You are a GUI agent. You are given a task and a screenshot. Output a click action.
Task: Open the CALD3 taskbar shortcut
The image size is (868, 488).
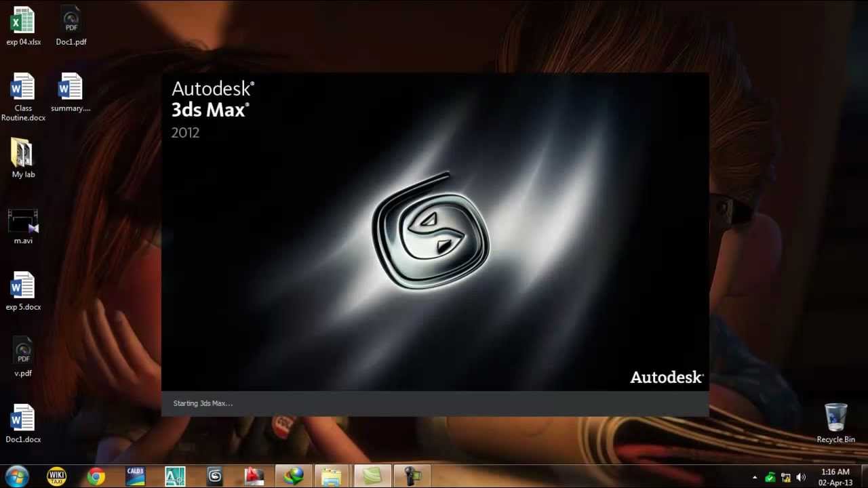point(136,476)
